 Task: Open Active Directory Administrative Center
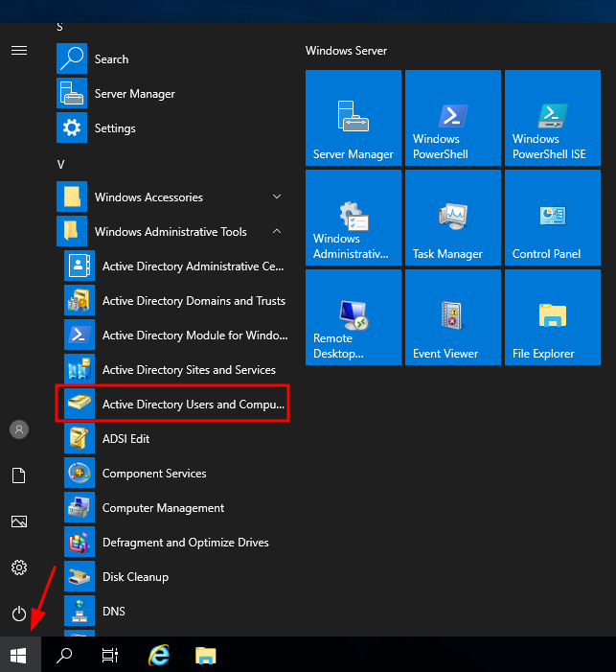[x=175, y=266]
